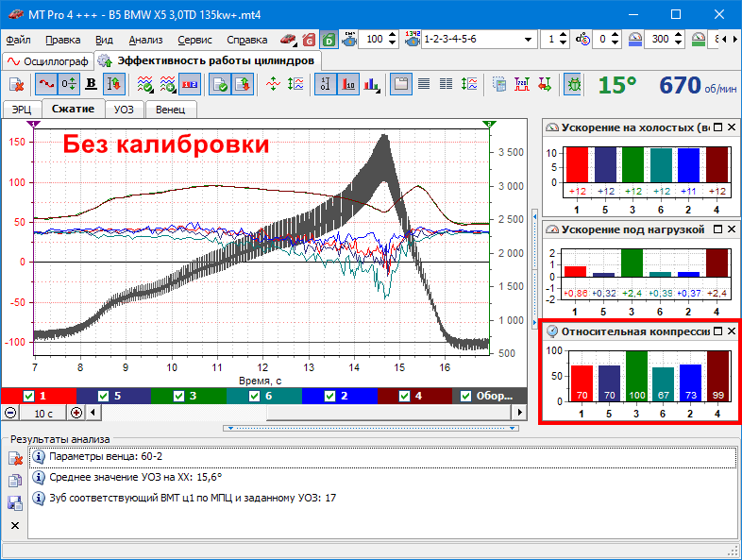Toggle the green D diesel icon

tap(329, 40)
